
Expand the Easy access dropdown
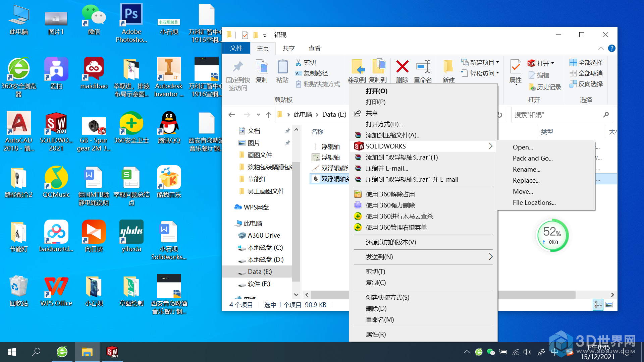coord(498,73)
